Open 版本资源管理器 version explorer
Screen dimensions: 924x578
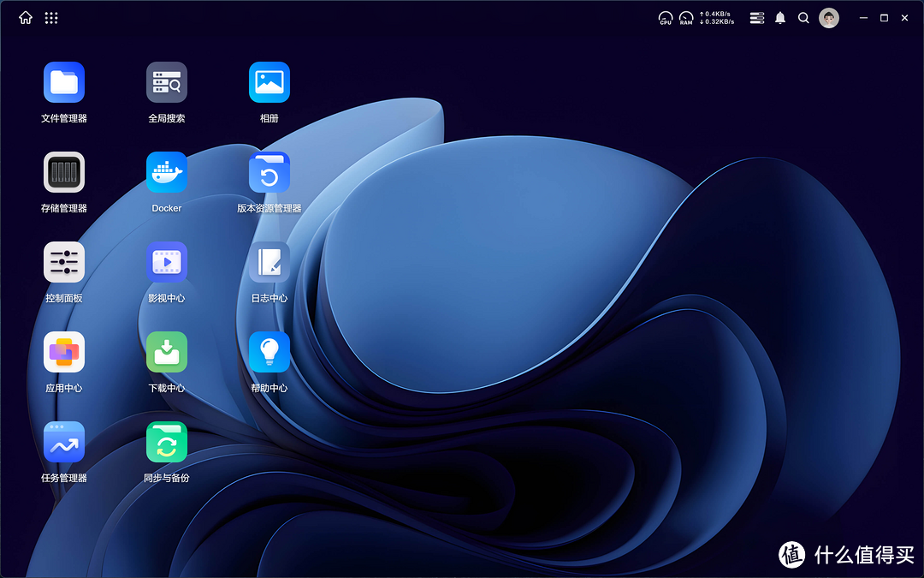[269, 173]
